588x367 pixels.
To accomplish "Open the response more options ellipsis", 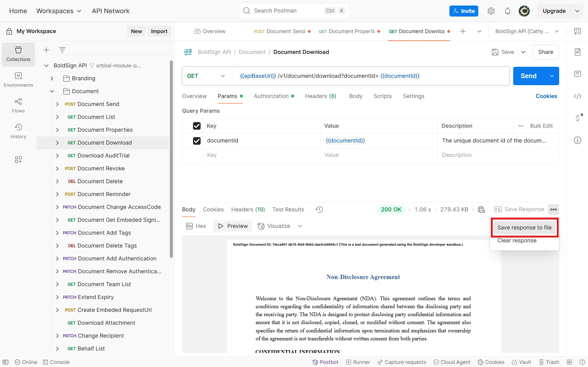I will (x=554, y=210).
